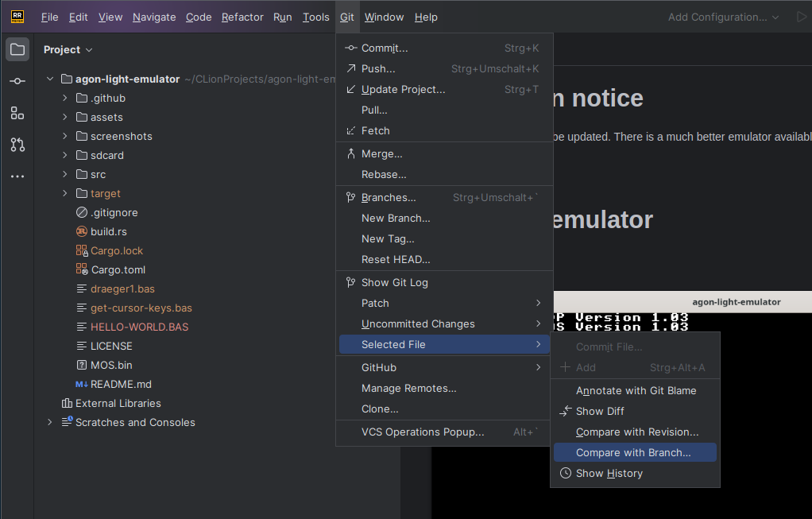The height and width of the screenshot is (519, 812).
Task: Choose Compare with Branch option
Action: [633, 452]
